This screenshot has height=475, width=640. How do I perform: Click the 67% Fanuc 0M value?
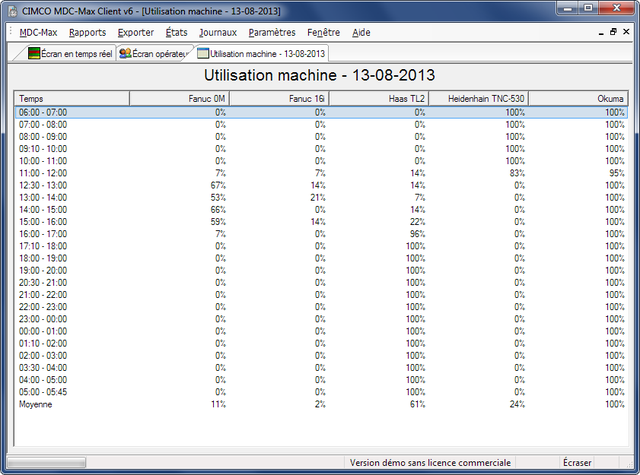tap(218, 185)
